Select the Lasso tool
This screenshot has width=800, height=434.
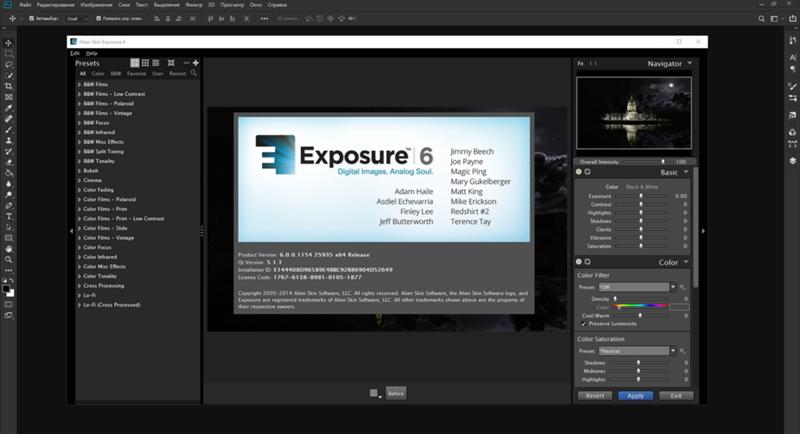(9, 65)
